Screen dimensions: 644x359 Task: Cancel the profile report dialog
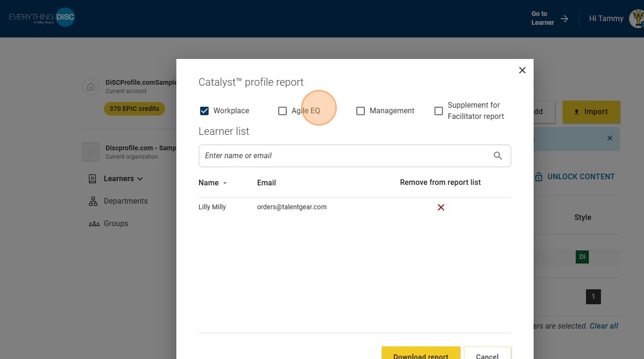(487, 353)
